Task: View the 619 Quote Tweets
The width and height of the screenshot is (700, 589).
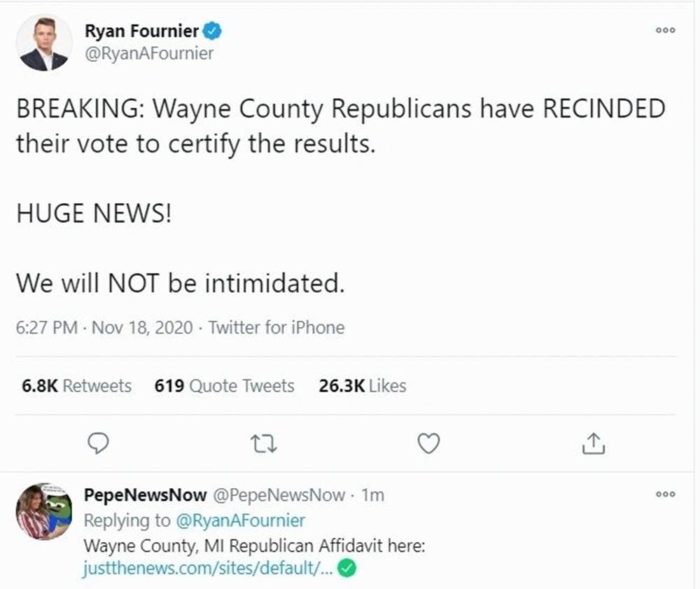Action: pyautogui.click(x=224, y=386)
